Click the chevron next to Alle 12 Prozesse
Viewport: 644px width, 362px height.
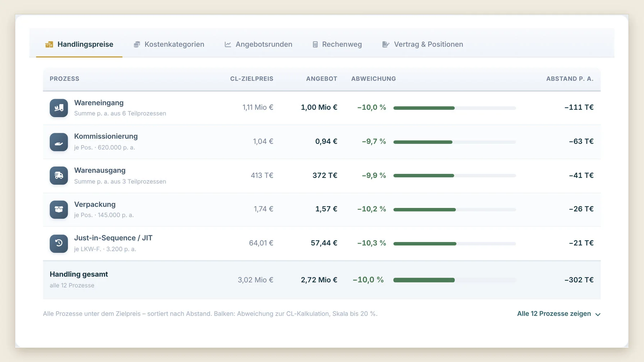pyautogui.click(x=598, y=315)
